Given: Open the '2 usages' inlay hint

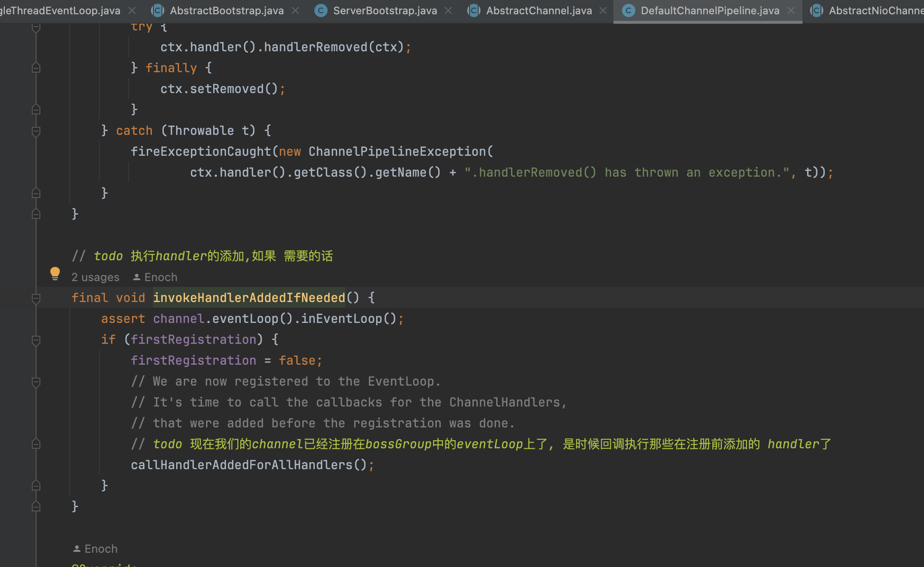Looking at the screenshot, I should (x=95, y=277).
